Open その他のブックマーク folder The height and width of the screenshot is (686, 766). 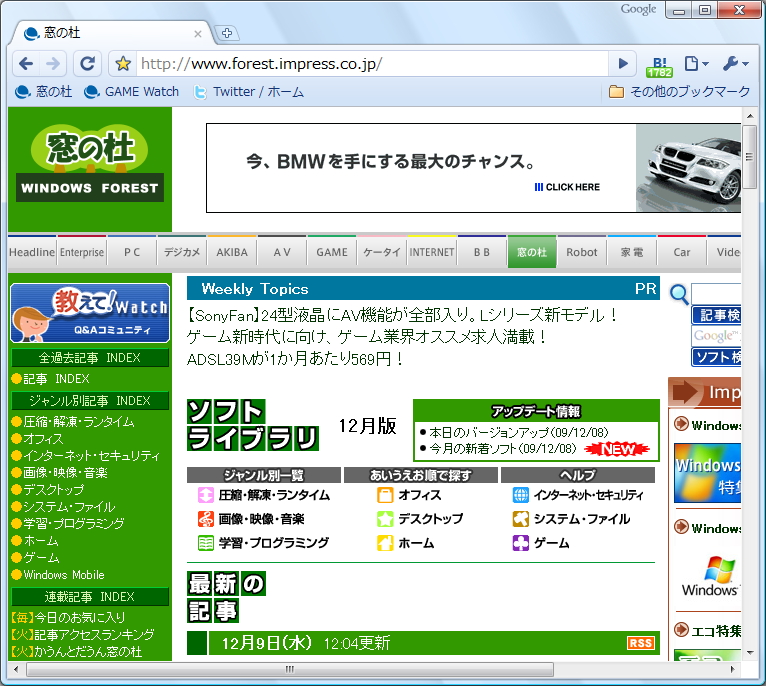click(x=679, y=92)
